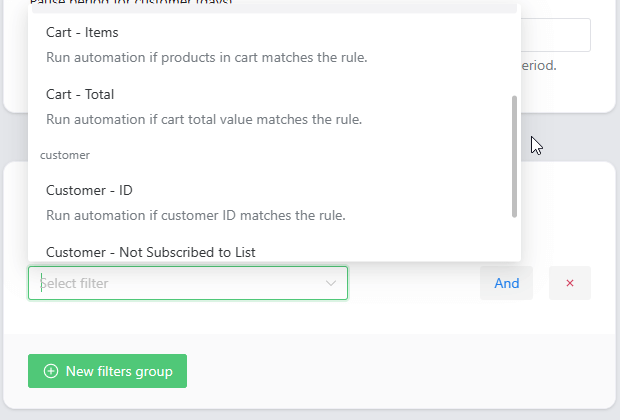Click 'Run automation if cart total value matches' description
The image size is (620, 420).
204,119
